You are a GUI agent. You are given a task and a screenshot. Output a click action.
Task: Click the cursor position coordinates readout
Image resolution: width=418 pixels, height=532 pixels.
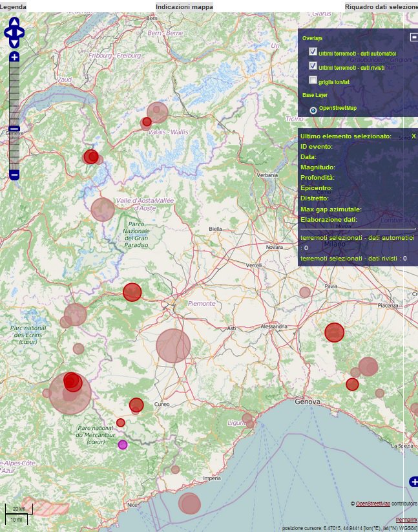click(x=349, y=528)
